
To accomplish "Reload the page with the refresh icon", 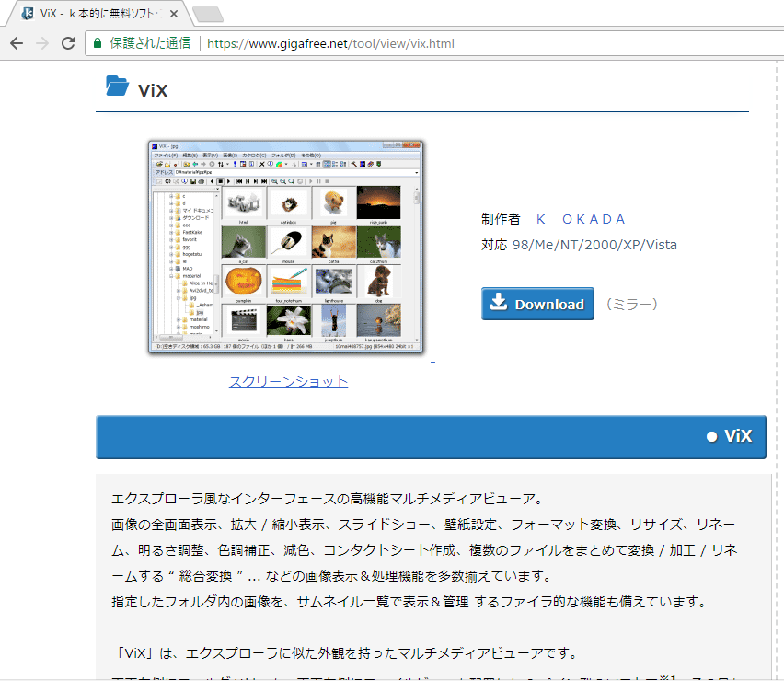I will click(68, 43).
